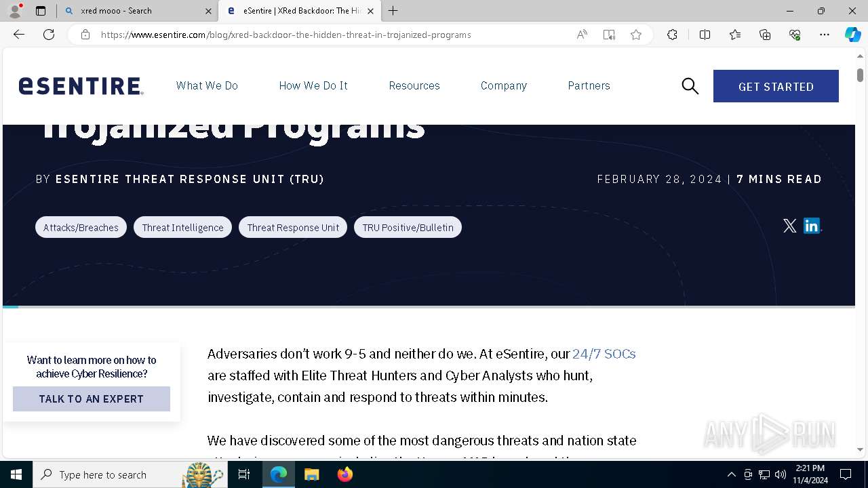
Task: Open Copilot sidebar icon
Action: pos(852,35)
